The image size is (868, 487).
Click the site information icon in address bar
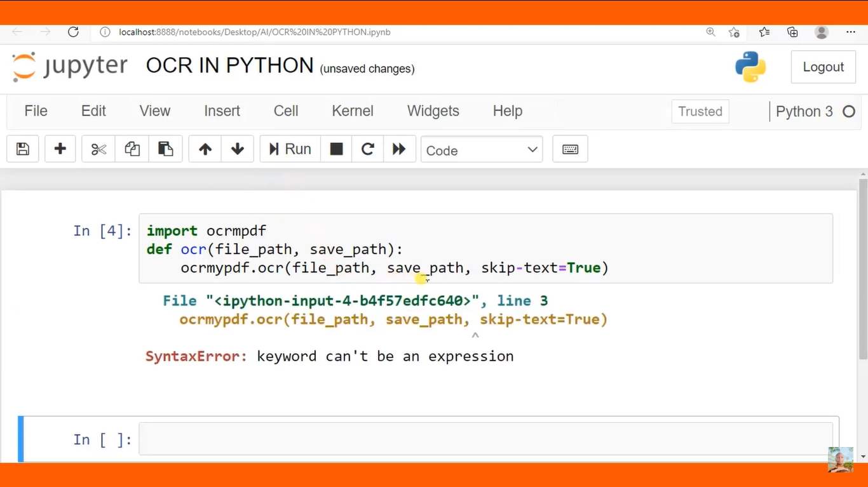point(105,32)
